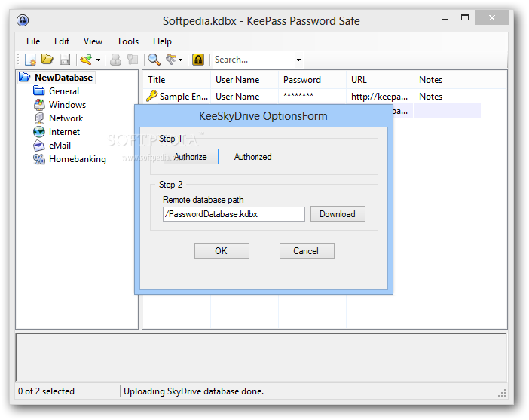Viewport: 529px width, 420px height.
Task: Open the Tools menu
Action: [127, 41]
